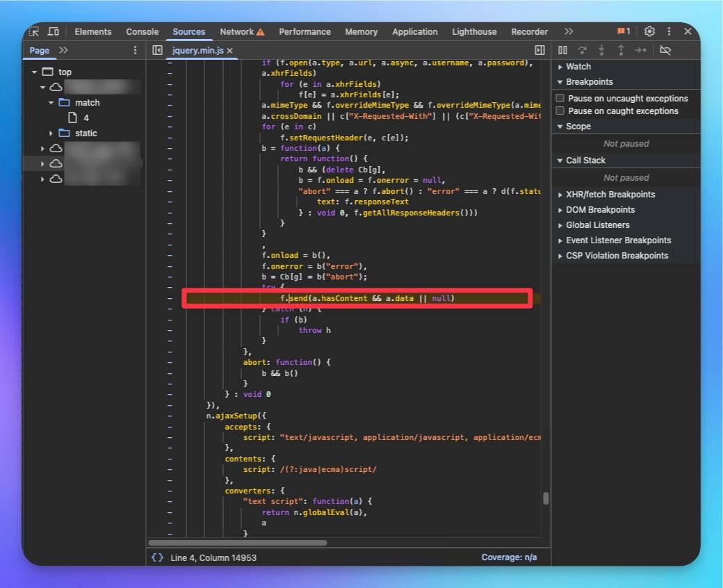The height and width of the screenshot is (588, 723).
Task: Expand the static folder arrow
Action: 51,133
